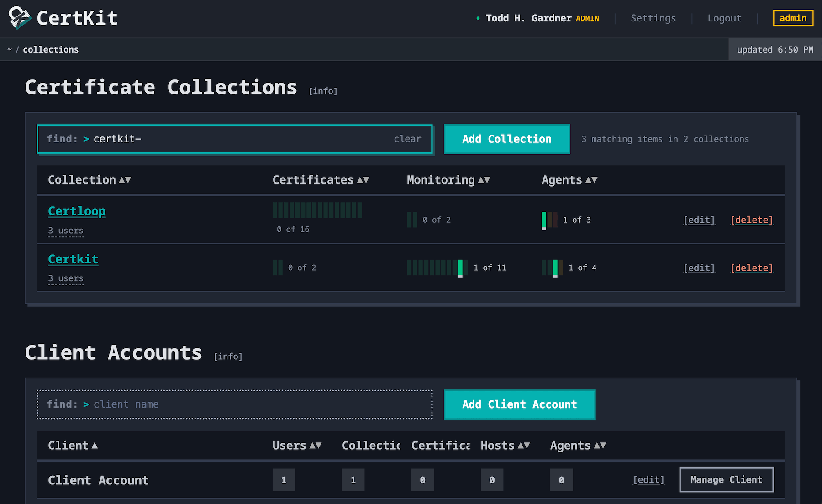Open the Certkit collection

pyautogui.click(x=73, y=259)
